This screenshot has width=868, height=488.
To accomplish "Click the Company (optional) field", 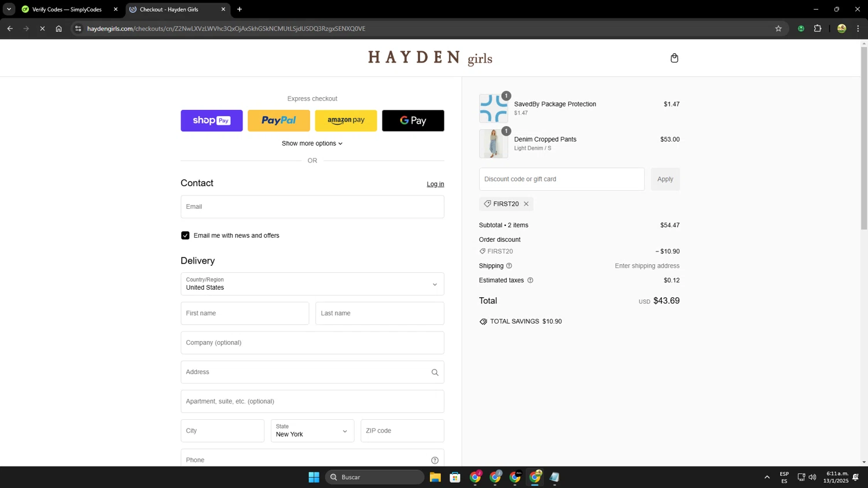I will tap(312, 343).
